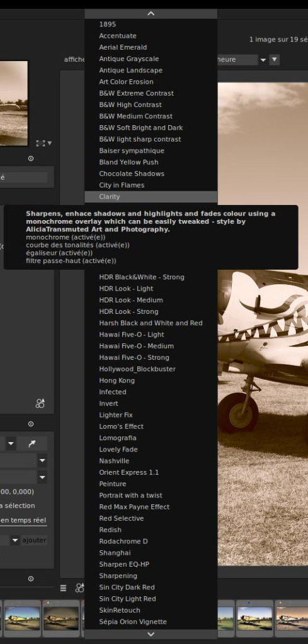308x644 pixels.
Task: Activate the color picker eyedropper tool
Action: [x=32, y=443]
